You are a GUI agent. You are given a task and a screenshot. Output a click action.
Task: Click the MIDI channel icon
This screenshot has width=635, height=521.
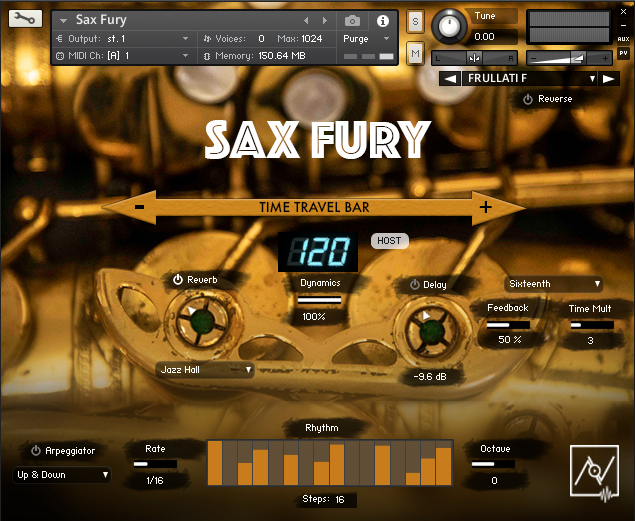point(60,56)
